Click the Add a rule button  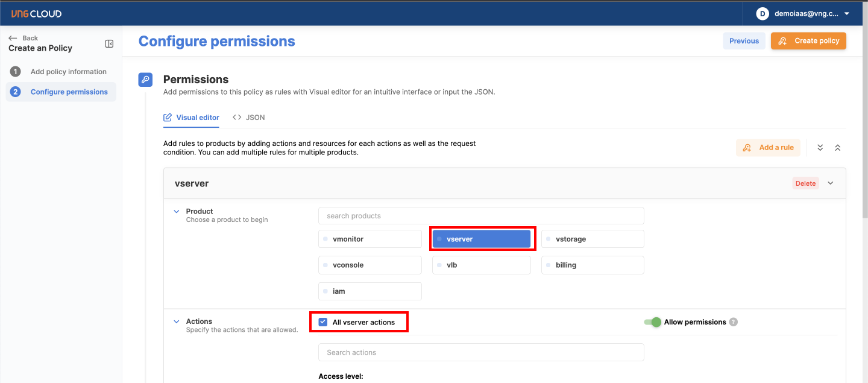pyautogui.click(x=768, y=148)
